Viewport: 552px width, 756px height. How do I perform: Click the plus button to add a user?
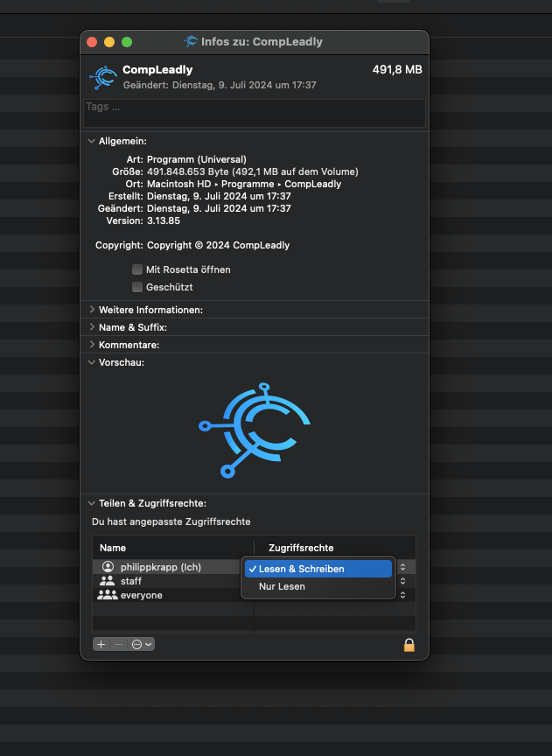point(101,644)
